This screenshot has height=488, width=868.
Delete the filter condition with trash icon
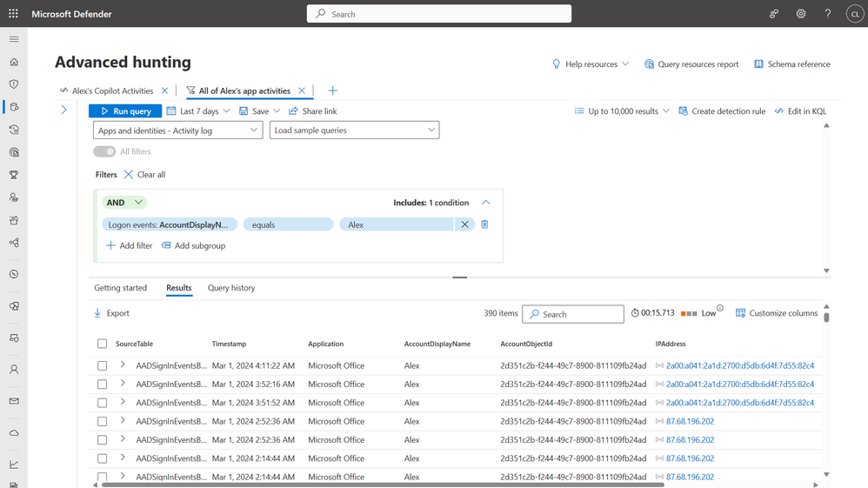click(x=484, y=224)
